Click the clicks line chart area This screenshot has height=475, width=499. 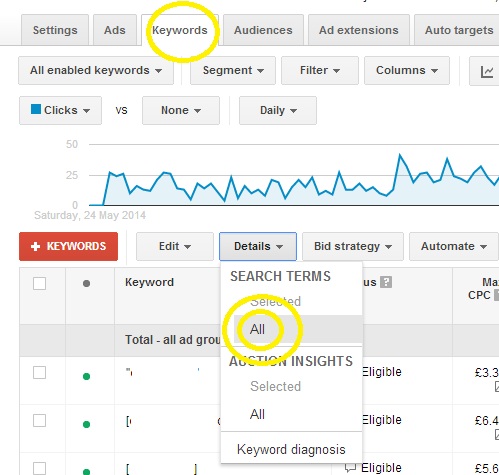[293, 175]
